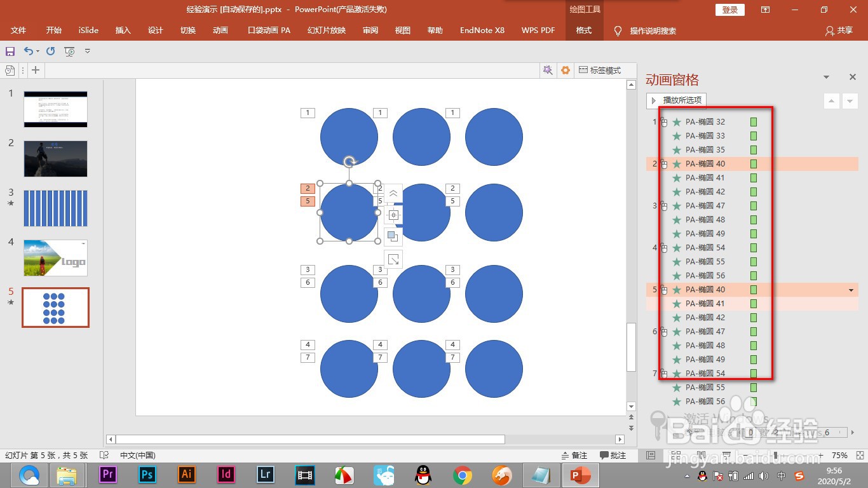This screenshot has height=488, width=868.
Task: Close the 动画窗格 pane
Action: click(853, 77)
